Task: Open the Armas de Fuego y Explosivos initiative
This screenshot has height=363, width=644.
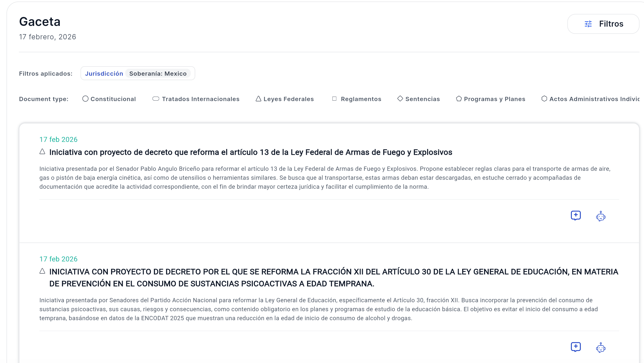Action: [251, 152]
